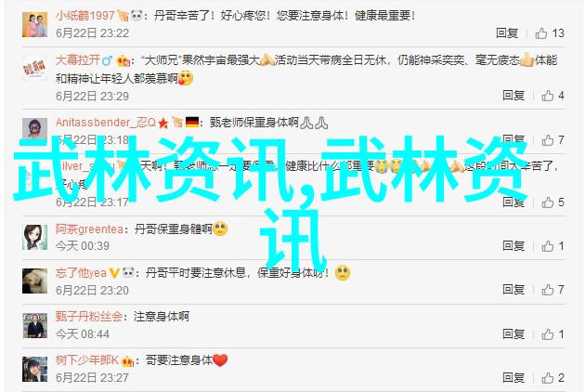The height and width of the screenshot is (392, 585).
Task: Like the comment posted 6月22日 23:17
Action: pos(552,203)
